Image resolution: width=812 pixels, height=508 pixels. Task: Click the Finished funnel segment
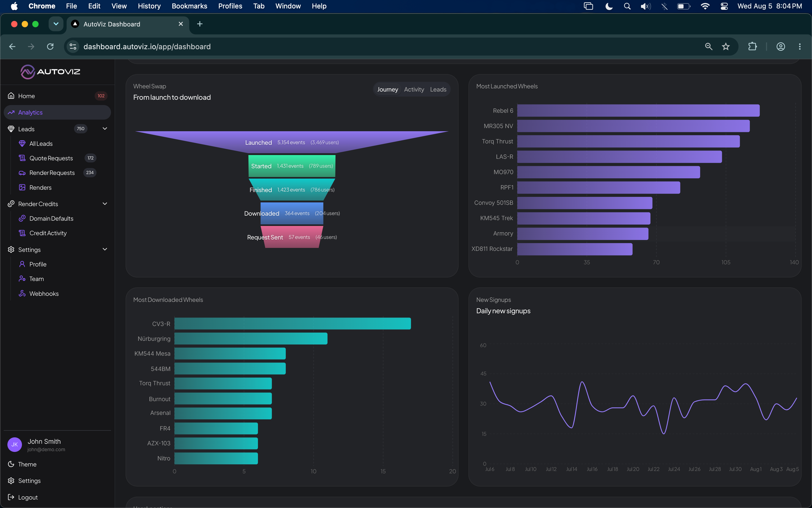292,190
